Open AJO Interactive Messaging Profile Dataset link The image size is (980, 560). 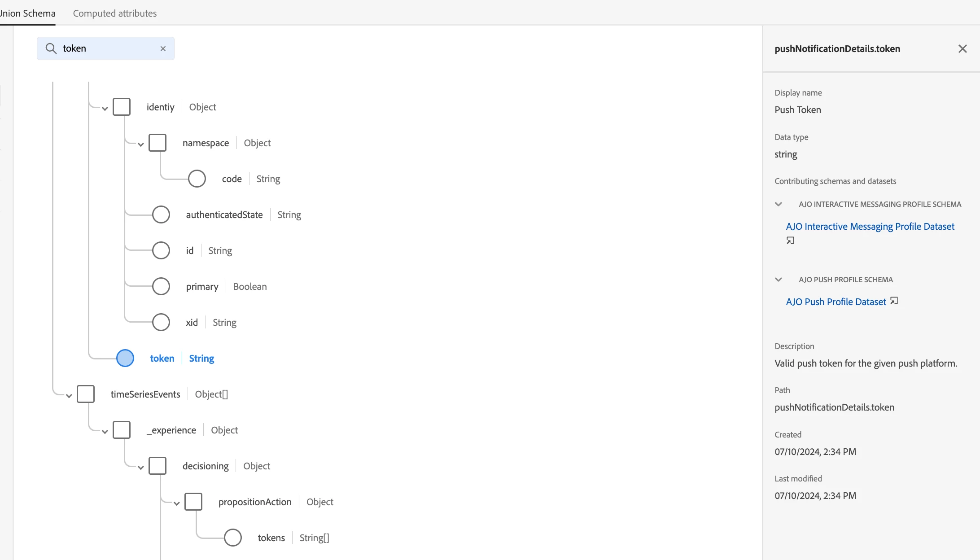pyautogui.click(x=870, y=227)
